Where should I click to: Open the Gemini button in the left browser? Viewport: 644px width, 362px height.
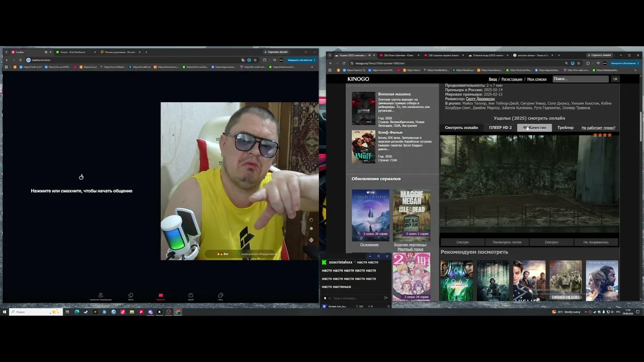point(277,52)
